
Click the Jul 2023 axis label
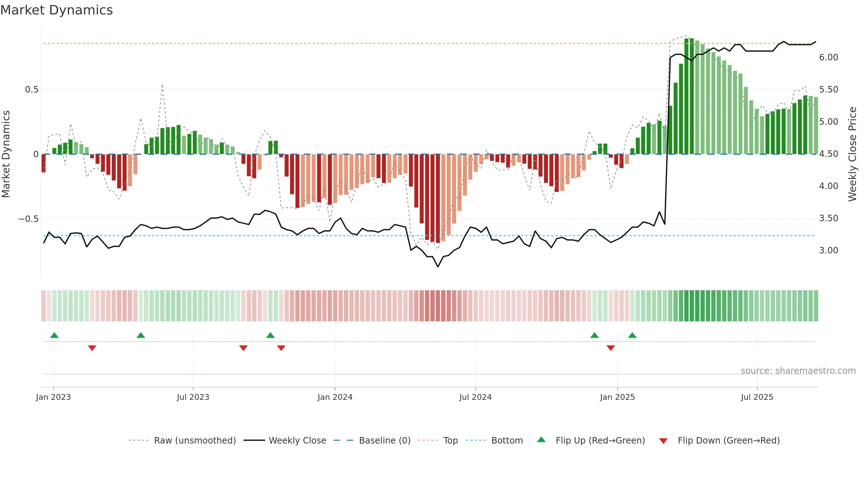pos(193,397)
